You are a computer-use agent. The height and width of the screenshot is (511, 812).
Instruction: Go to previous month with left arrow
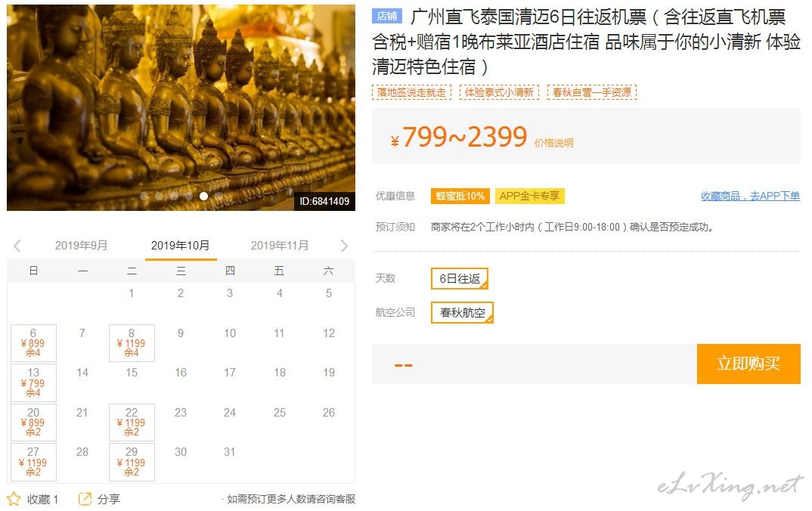(17, 246)
